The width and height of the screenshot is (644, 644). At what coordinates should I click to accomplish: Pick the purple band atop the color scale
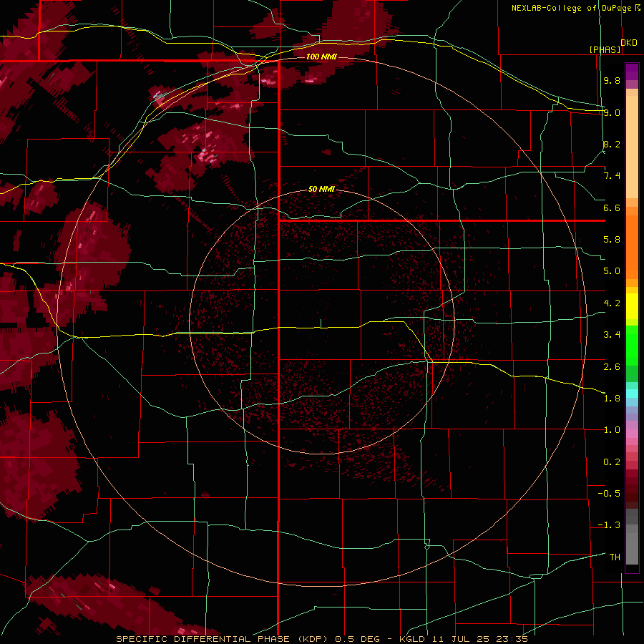pyautogui.click(x=632, y=72)
